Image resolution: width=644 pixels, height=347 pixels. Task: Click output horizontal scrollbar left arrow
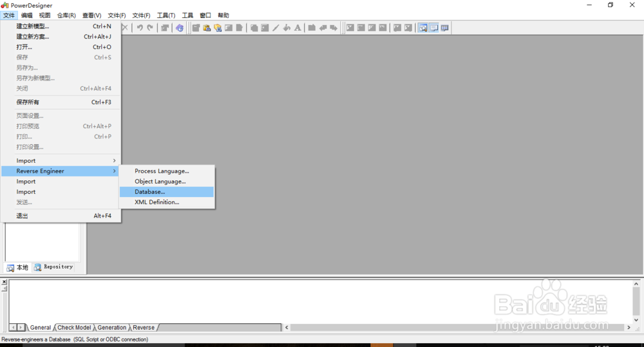click(287, 327)
